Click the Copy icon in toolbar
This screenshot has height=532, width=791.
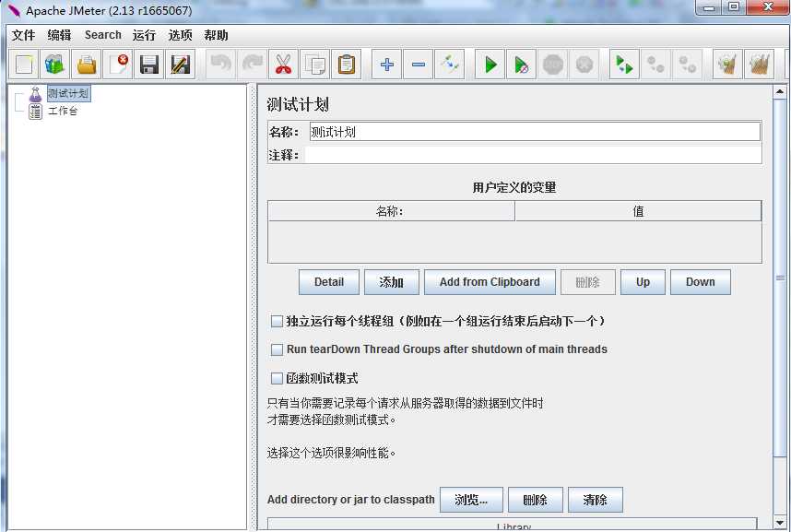pos(314,65)
